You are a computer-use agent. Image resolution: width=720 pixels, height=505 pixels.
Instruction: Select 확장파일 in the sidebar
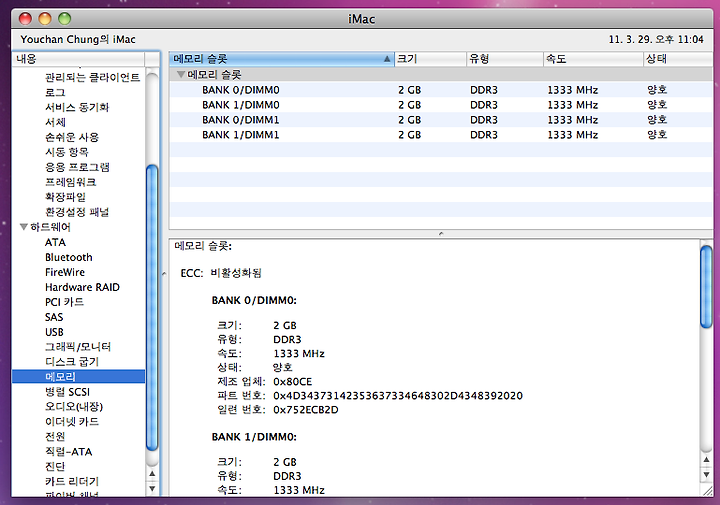click(x=65, y=197)
